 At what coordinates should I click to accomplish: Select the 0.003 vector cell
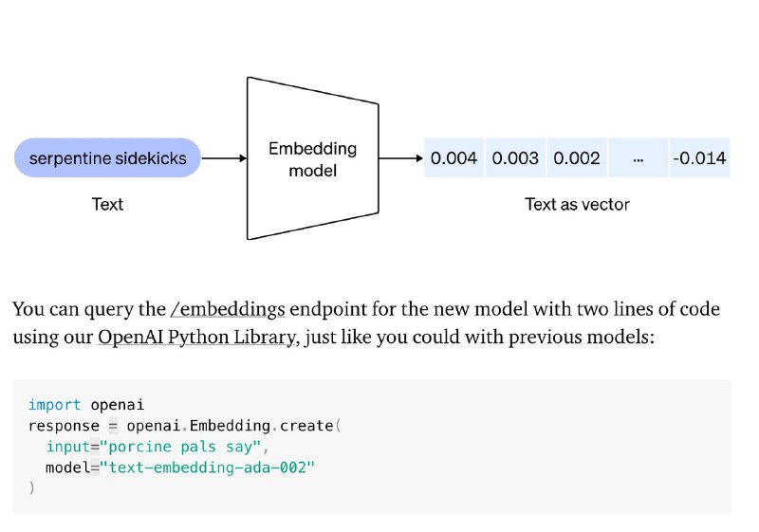click(x=515, y=157)
